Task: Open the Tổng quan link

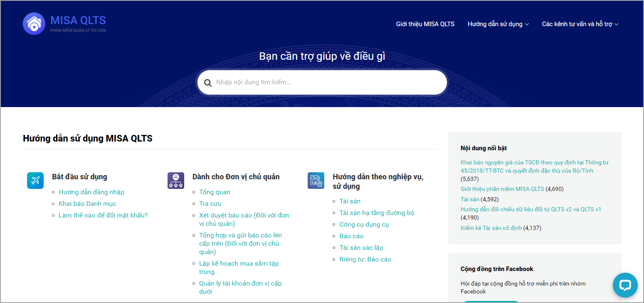Action: [215, 192]
